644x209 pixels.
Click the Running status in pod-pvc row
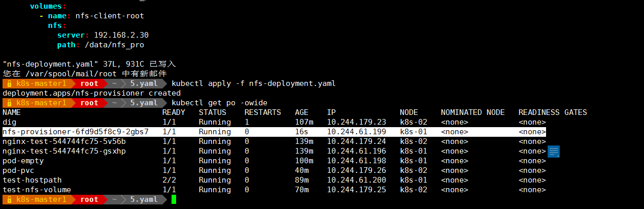click(x=215, y=170)
